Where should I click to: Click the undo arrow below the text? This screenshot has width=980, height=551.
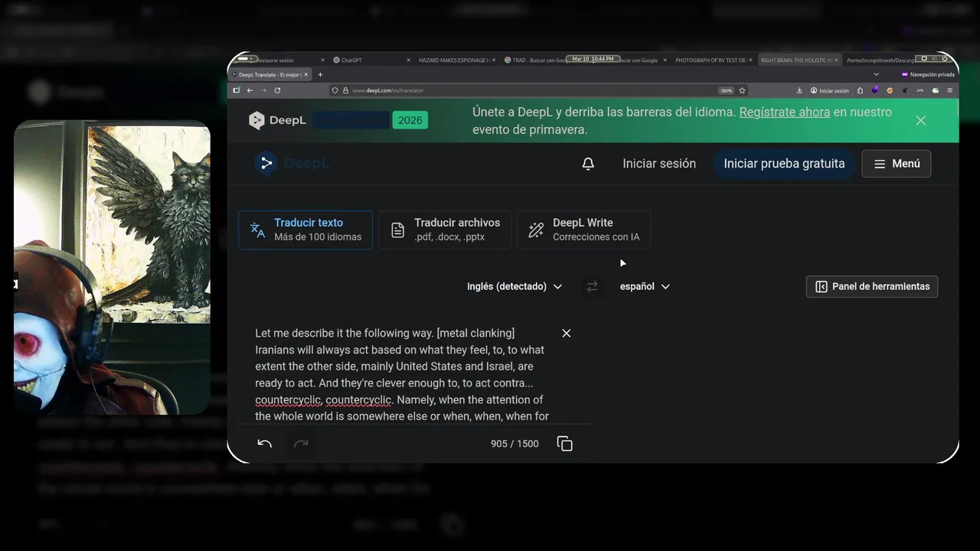tap(265, 444)
